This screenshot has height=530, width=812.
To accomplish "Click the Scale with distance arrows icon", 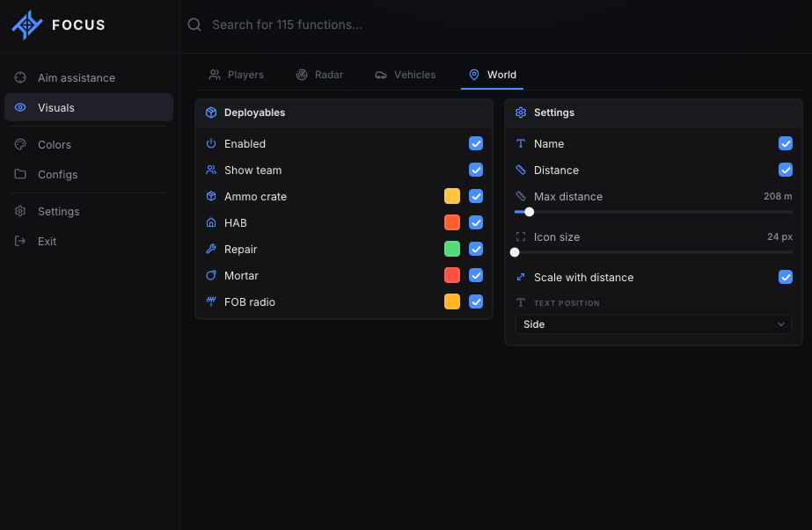I will click(x=521, y=277).
